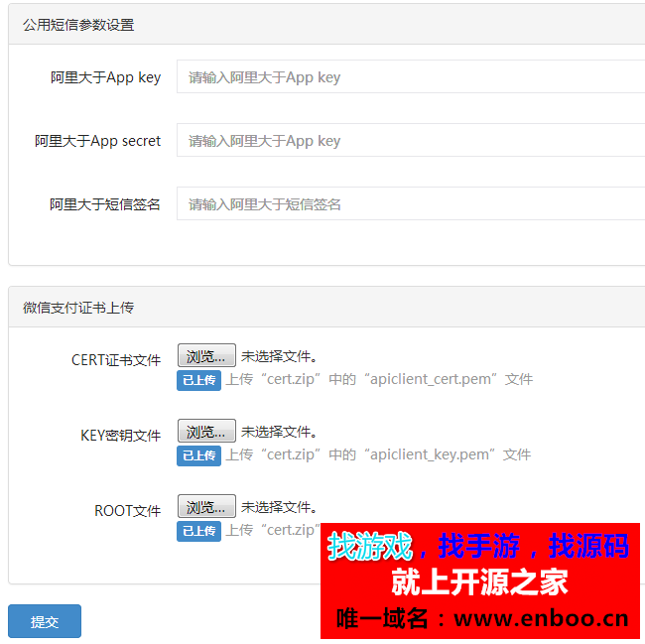The height and width of the screenshot is (644, 645).
Task: Click 已上传 badge under KEY密钥文件
Action: [198, 455]
